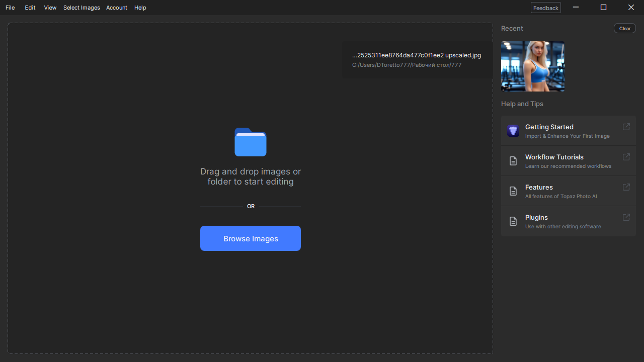This screenshot has width=644, height=362.
Task: Click the document icon beside Workflow Tutorials
Action: click(x=513, y=161)
